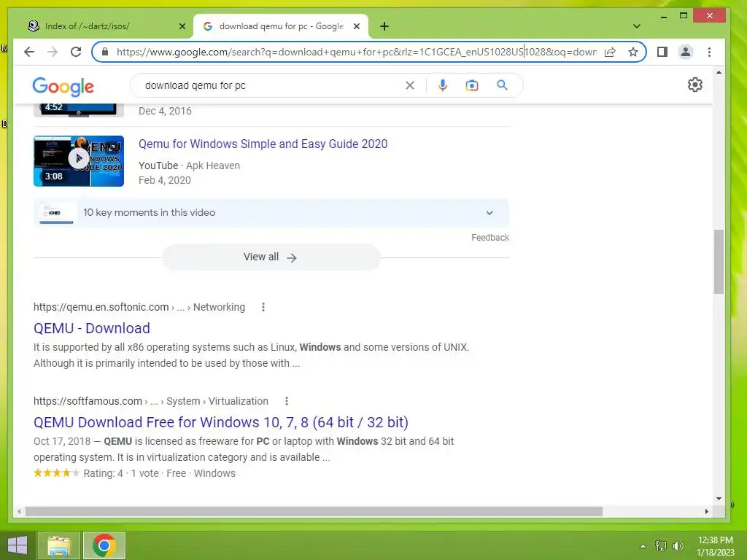Click scroll down arrow on page
747x560 pixels.
click(719, 499)
